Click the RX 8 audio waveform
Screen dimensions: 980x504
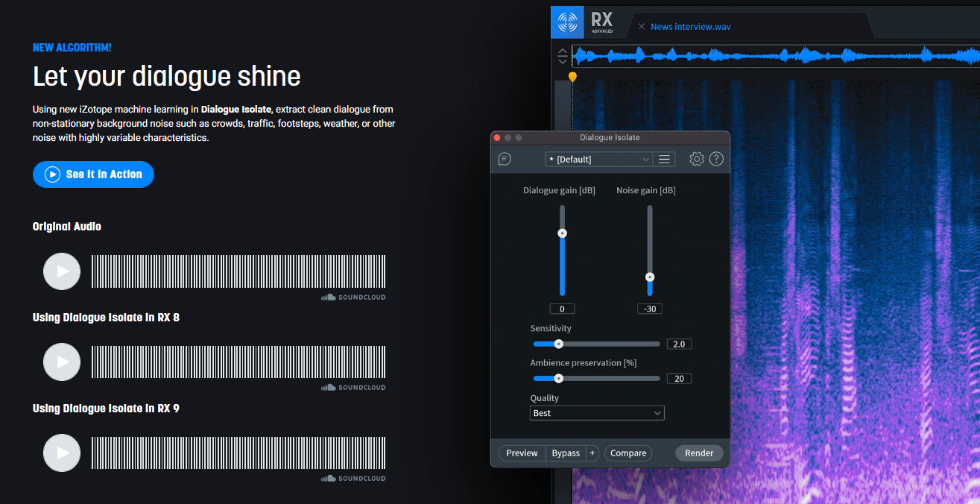238,362
